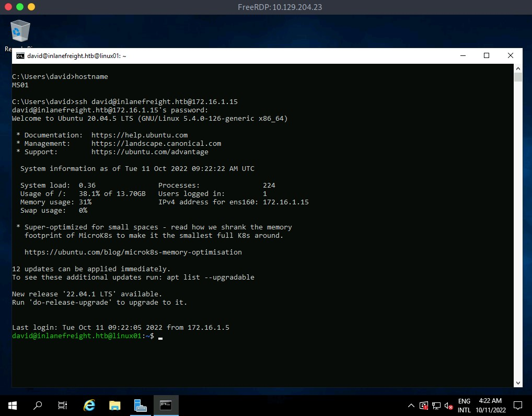Select the Command Prompt taskbar button

(x=166, y=406)
